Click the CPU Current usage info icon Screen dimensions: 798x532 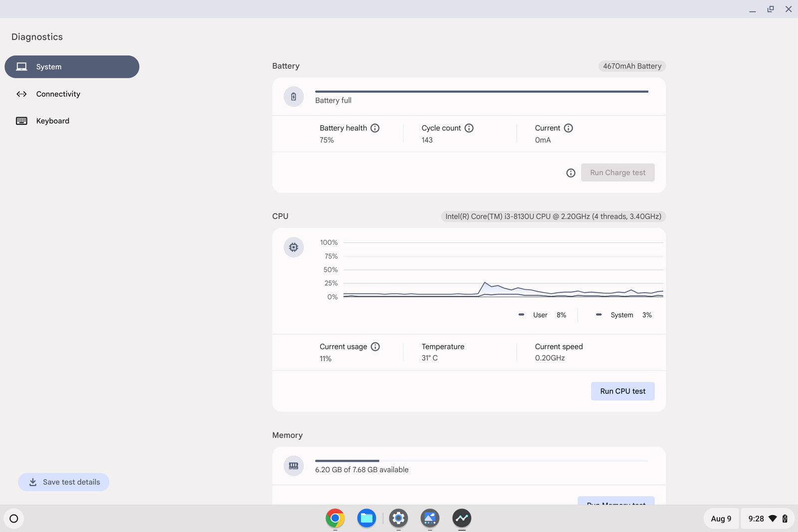click(375, 347)
